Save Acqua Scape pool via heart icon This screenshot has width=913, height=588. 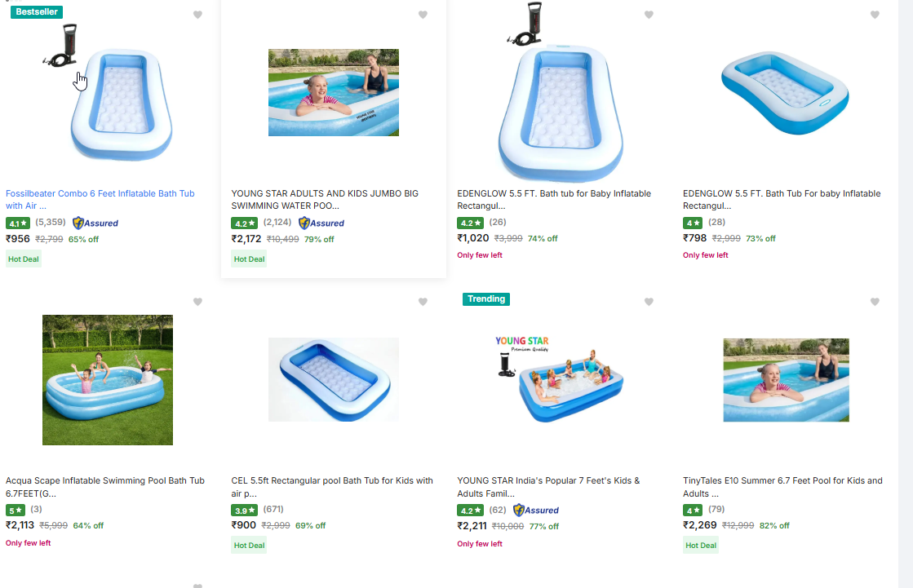click(x=197, y=302)
